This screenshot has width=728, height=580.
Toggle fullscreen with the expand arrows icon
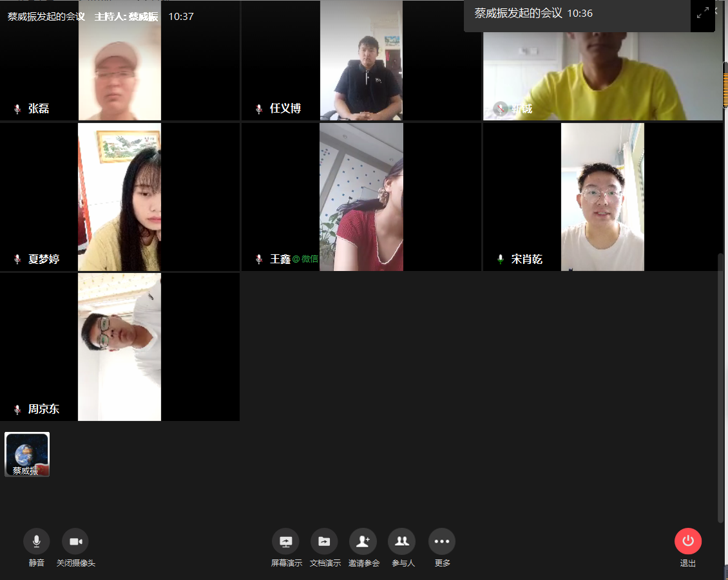click(x=703, y=13)
